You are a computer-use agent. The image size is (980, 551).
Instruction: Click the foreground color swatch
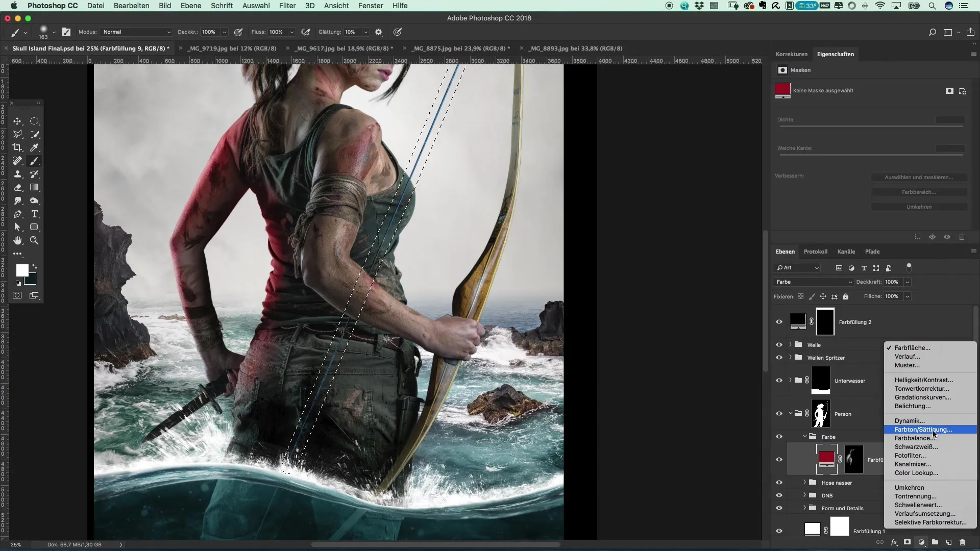(x=22, y=270)
